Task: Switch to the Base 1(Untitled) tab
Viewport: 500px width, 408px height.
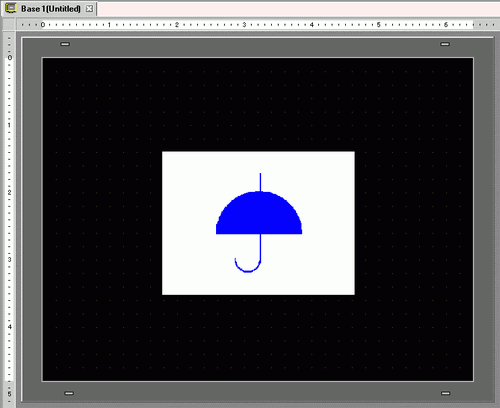Action: tap(51, 9)
